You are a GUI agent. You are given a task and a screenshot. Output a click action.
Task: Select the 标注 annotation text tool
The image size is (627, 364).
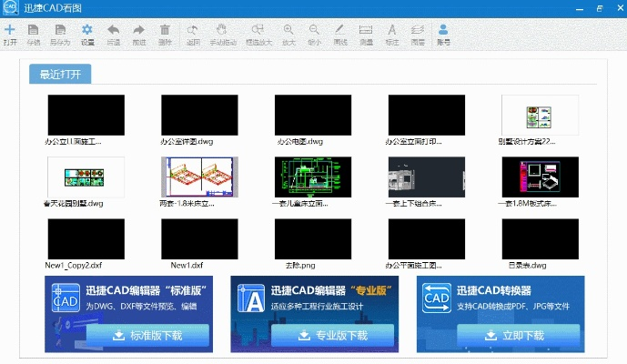click(392, 30)
